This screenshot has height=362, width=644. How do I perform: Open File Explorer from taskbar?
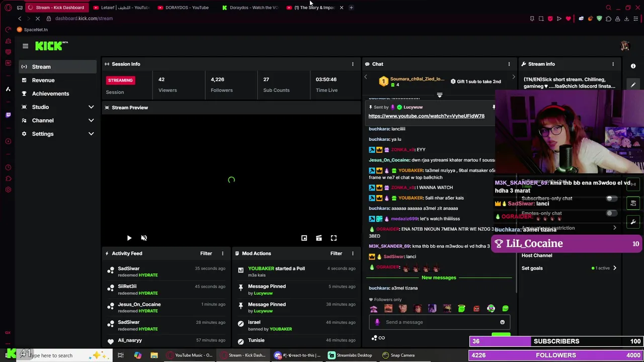pos(154,355)
